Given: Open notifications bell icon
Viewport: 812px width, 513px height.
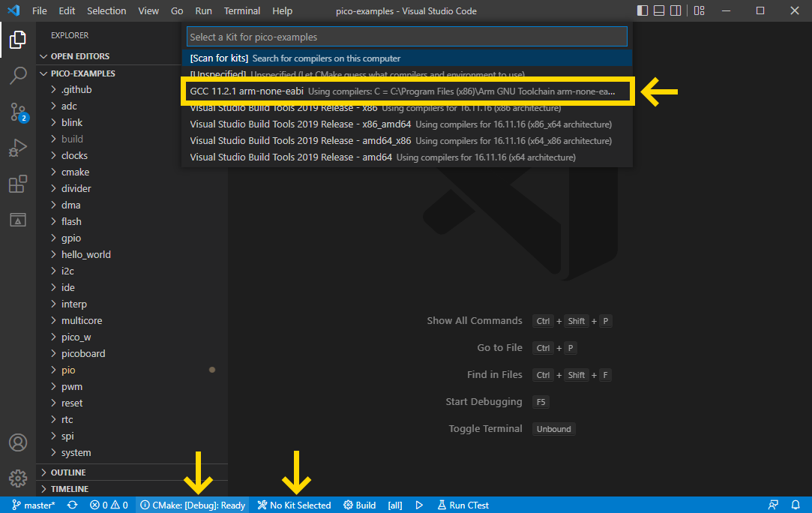Looking at the screenshot, I should point(796,505).
